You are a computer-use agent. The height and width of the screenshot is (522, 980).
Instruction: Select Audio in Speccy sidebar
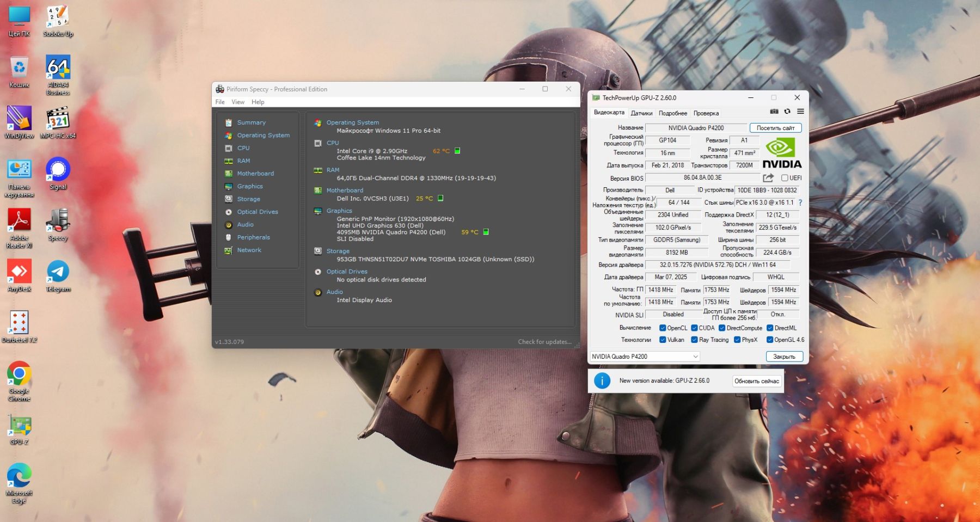click(245, 224)
